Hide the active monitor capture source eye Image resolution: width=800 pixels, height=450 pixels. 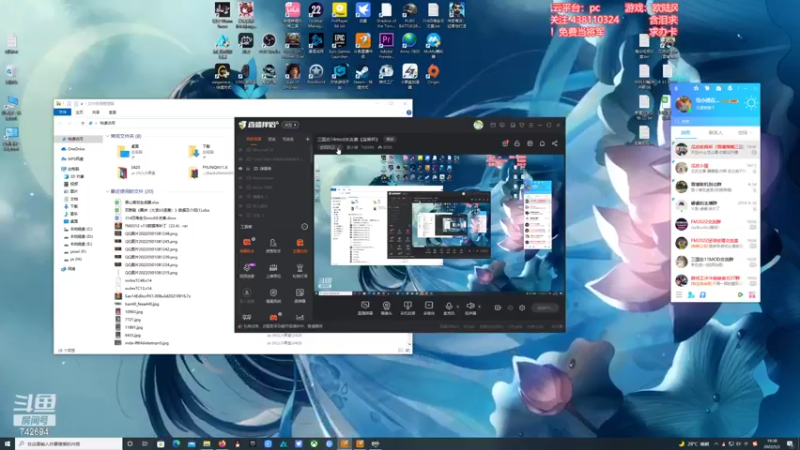click(241, 168)
